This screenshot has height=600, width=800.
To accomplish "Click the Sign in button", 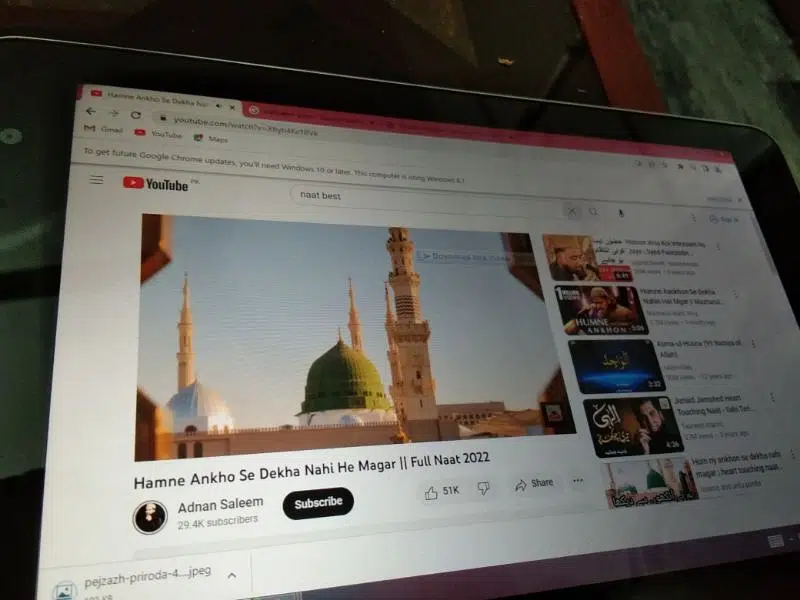I will pos(724,219).
